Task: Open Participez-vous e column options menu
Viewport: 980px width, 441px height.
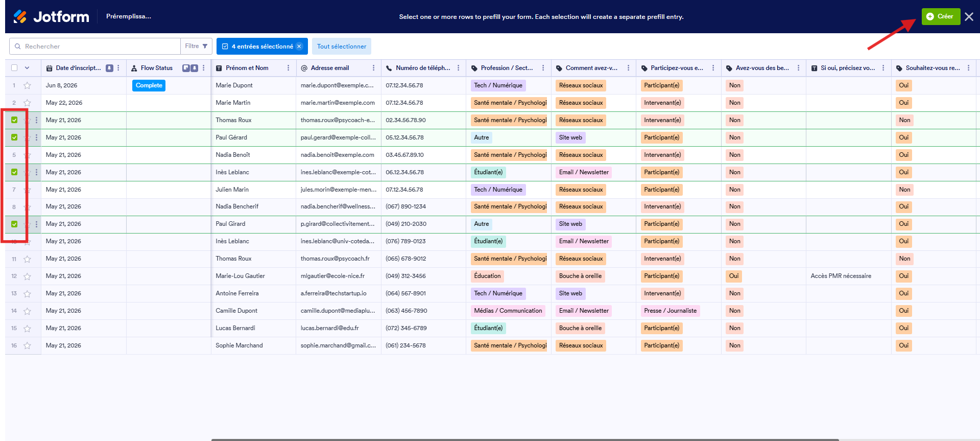Action: pos(713,68)
